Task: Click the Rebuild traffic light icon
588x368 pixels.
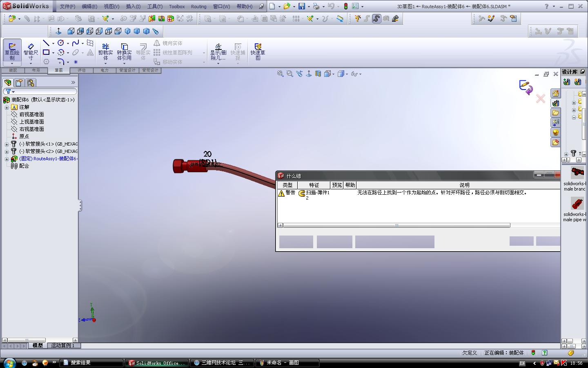Action: click(345, 6)
